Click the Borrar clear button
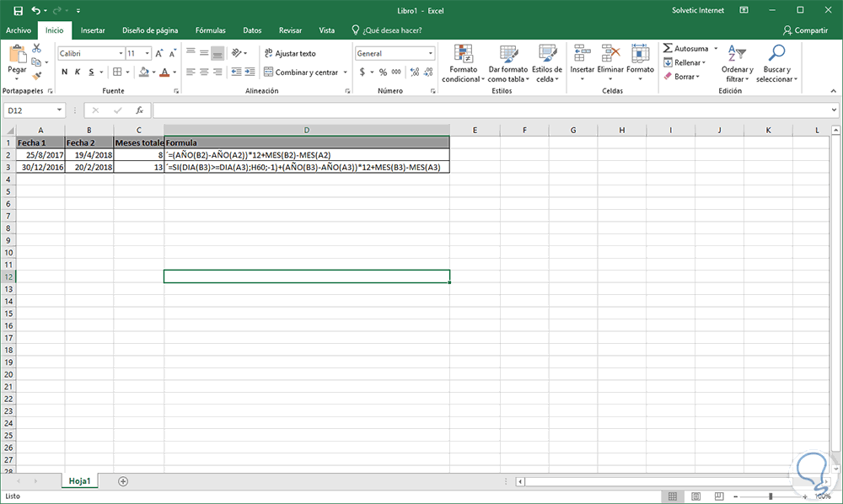This screenshot has height=504, width=843. click(682, 77)
